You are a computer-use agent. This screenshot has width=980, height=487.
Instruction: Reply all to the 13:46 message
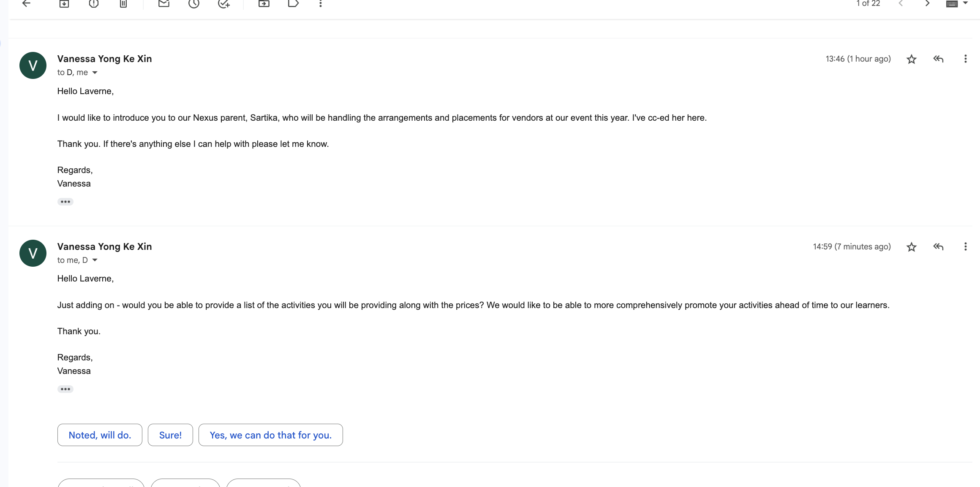click(x=938, y=59)
